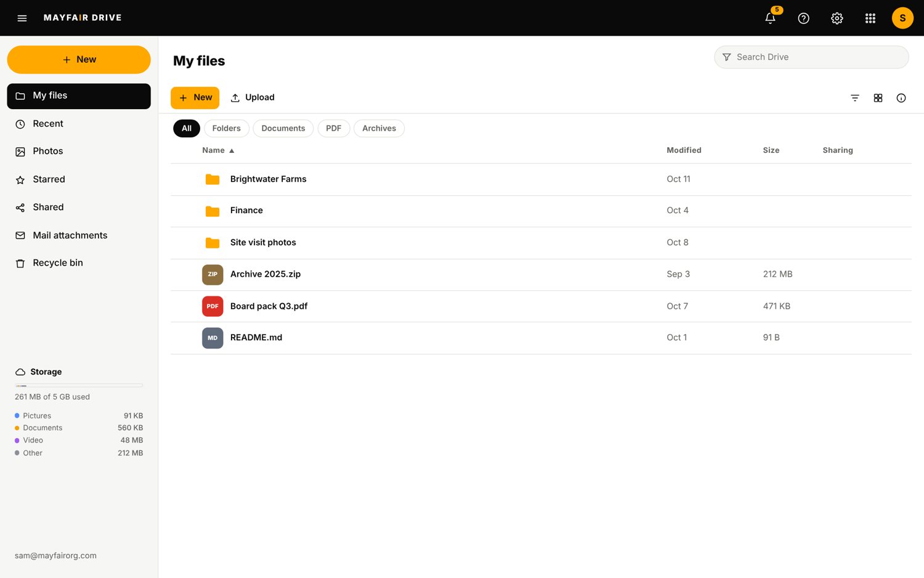Click the Upload button

click(x=253, y=98)
